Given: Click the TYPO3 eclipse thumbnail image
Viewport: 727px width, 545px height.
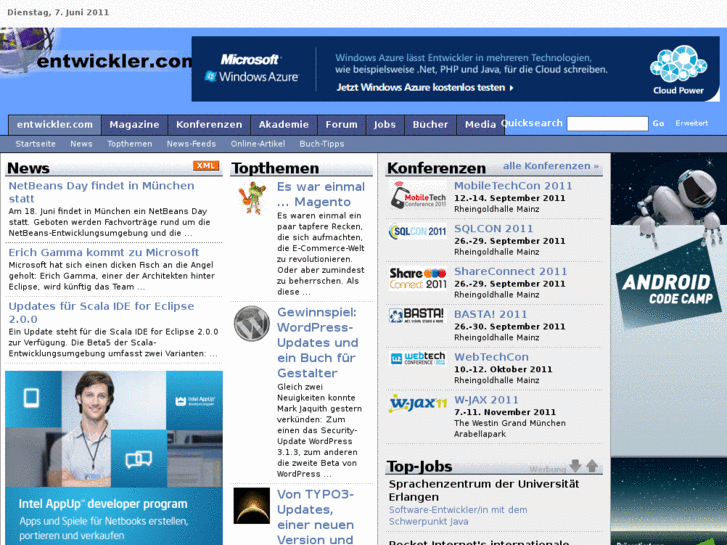Looking at the screenshot, I should [x=252, y=506].
